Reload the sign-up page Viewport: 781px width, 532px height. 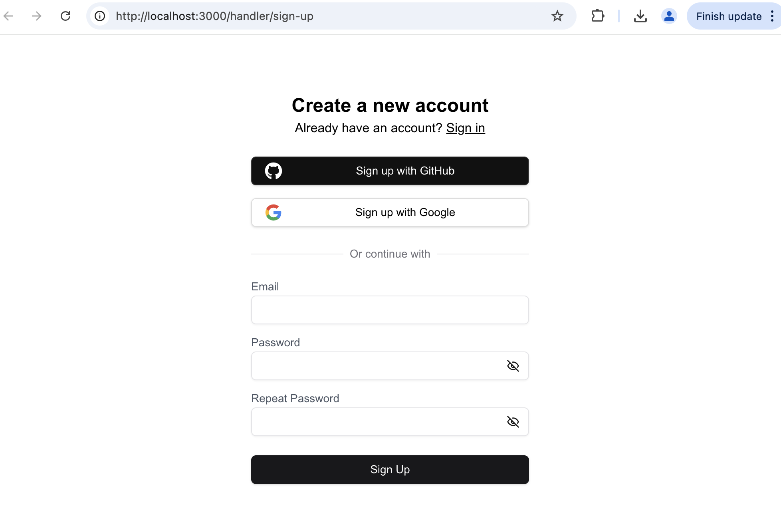[65, 16]
